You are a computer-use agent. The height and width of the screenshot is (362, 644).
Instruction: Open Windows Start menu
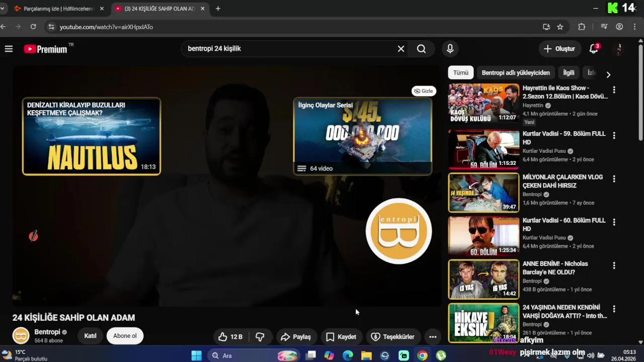coord(196,355)
